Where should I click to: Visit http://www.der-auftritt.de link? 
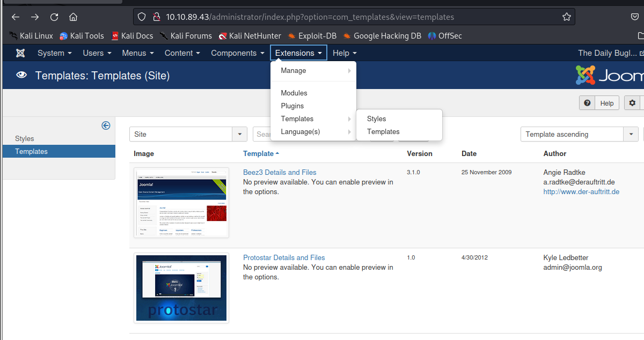click(x=581, y=191)
